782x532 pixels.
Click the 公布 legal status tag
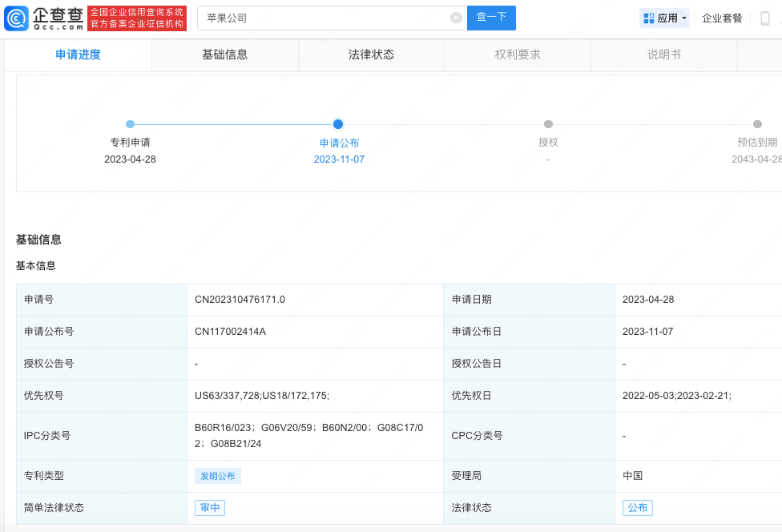click(637, 508)
